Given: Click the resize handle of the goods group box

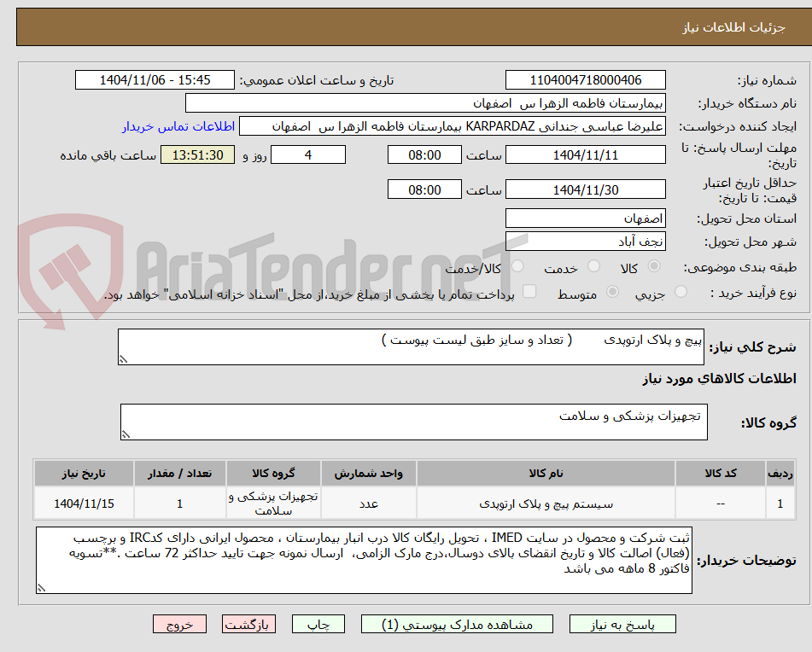Looking at the screenshot, I should coord(126,434).
